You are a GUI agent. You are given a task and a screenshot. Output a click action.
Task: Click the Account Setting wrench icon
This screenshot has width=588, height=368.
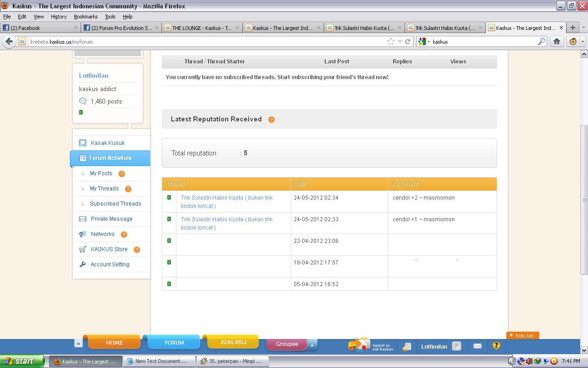click(83, 264)
